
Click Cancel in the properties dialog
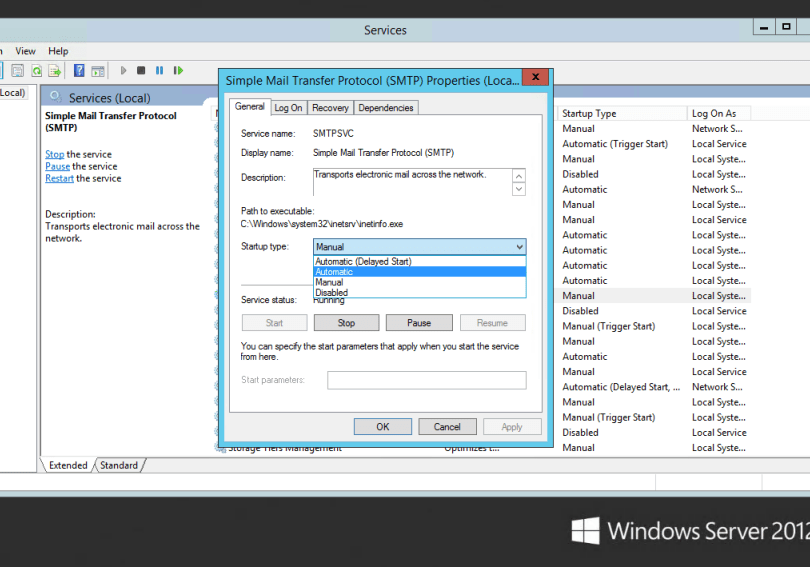[447, 427]
